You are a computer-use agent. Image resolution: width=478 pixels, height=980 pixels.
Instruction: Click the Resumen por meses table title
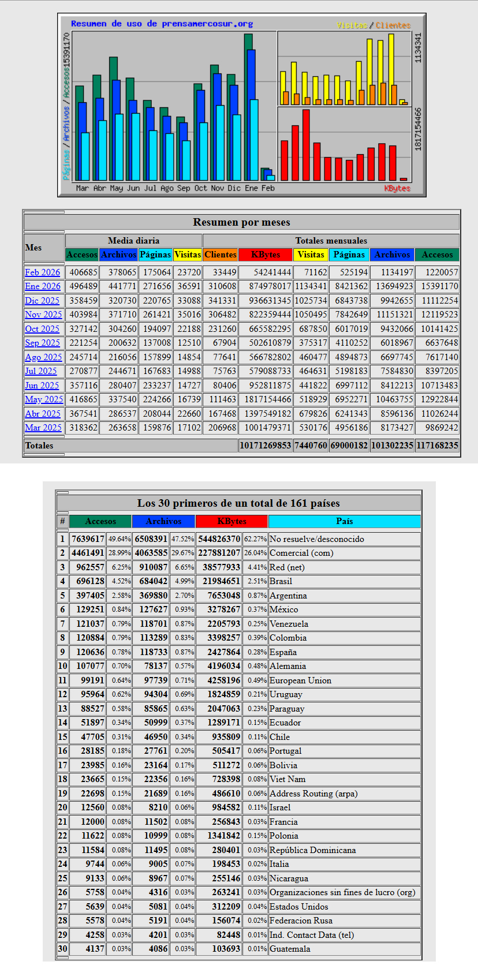point(241,222)
